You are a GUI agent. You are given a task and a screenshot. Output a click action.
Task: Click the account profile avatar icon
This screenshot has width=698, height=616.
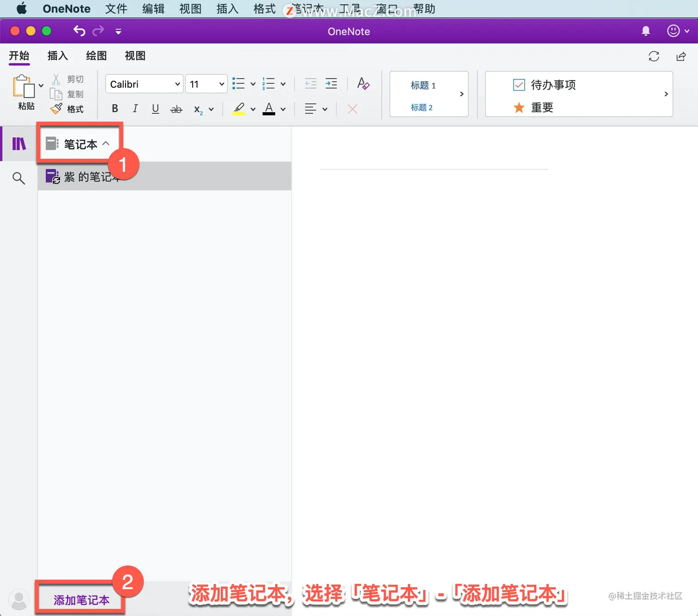pyautogui.click(x=19, y=599)
